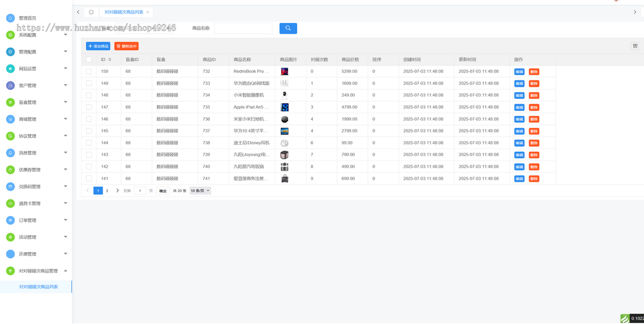Open 管理首页 menu item
The image size is (644, 324).
(28, 18)
